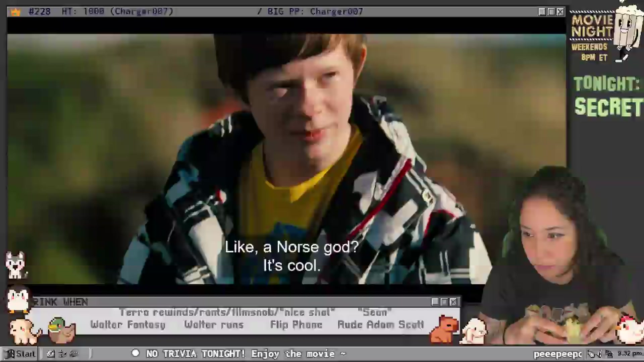
Task: Click the Start button on the taskbar
Action: [x=20, y=354]
